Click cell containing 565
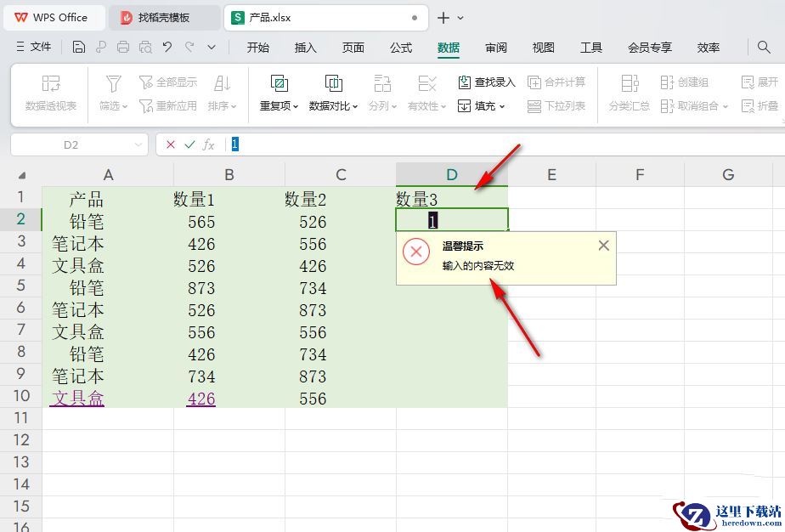785x532 pixels. [229, 222]
